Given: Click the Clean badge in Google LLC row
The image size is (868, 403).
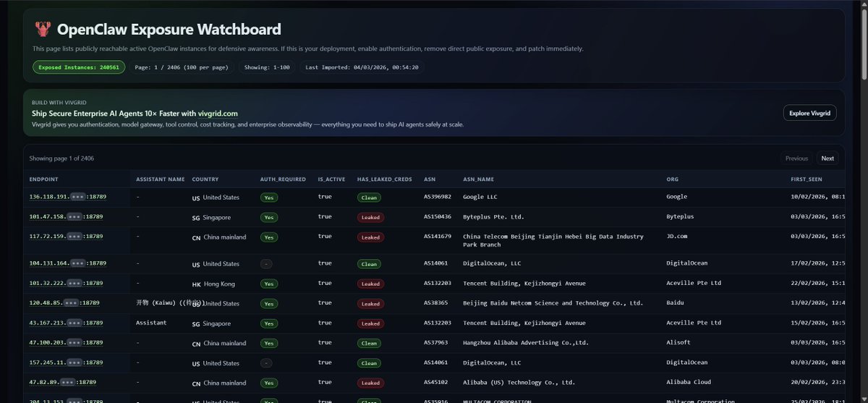Looking at the screenshot, I should [369, 198].
